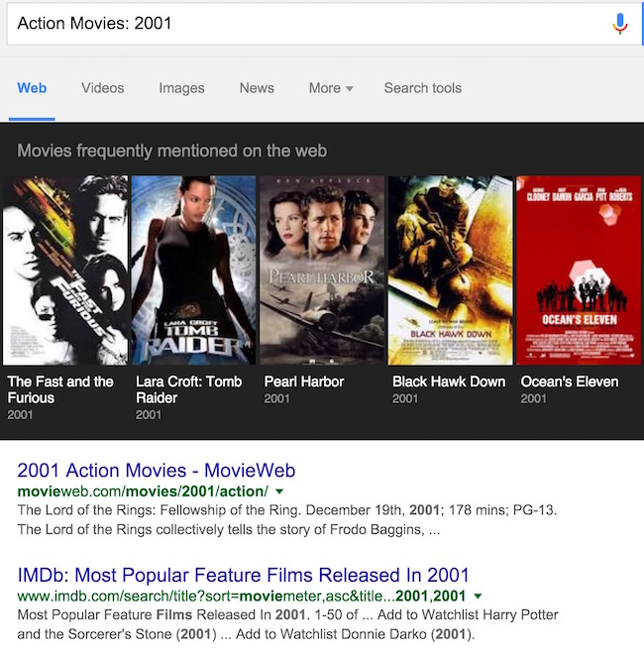The width and height of the screenshot is (644, 653).
Task: Switch to the Videos tab
Action: click(x=103, y=88)
